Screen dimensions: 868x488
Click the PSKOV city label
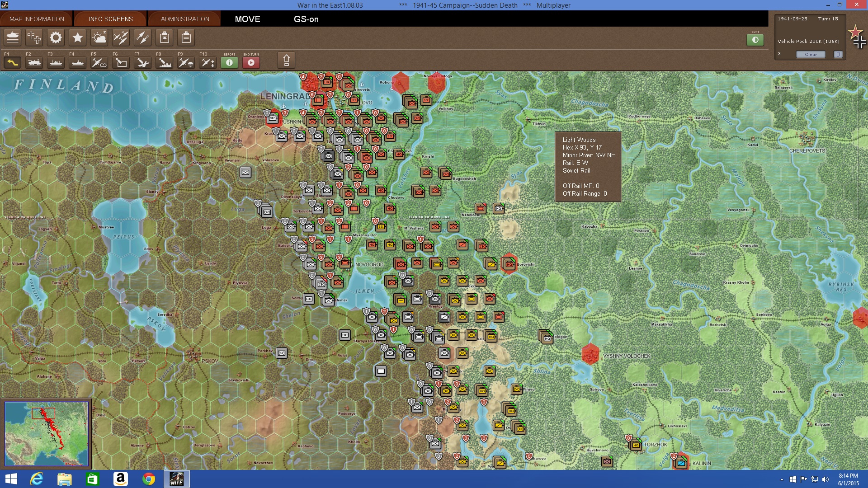click(x=210, y=361)
